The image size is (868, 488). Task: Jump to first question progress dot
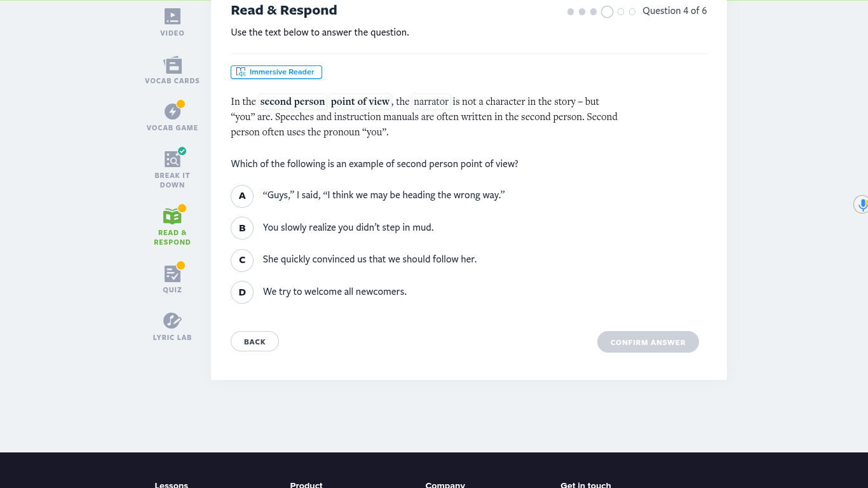[x=571, y=11]
